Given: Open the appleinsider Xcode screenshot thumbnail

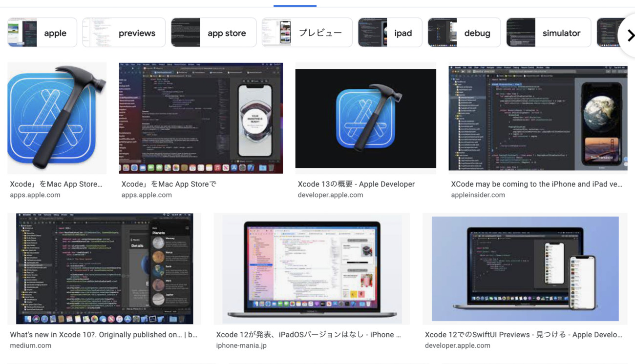Looking at the screenshot, I should point(538,118).
